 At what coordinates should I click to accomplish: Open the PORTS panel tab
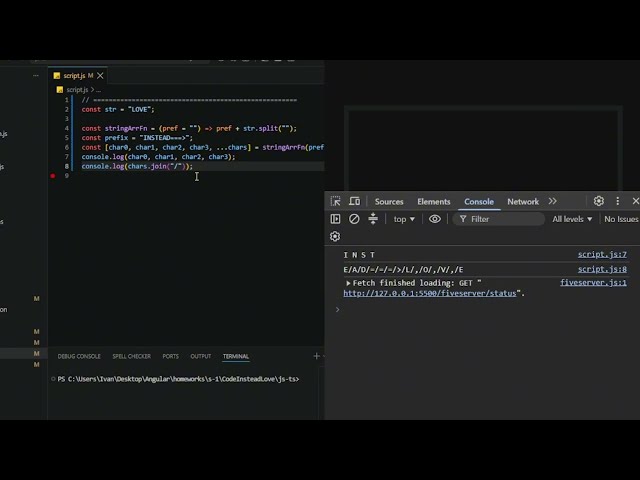(x=171, y=356)
